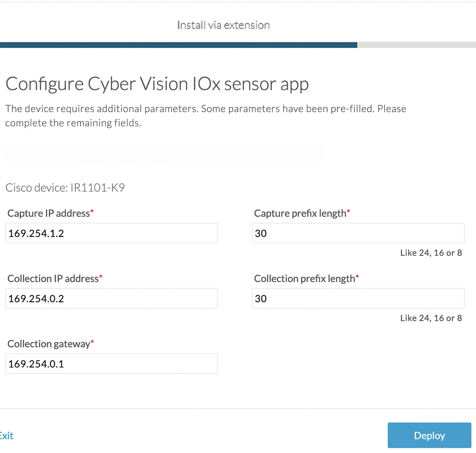This screenshot has width=476, height=453.
Task: Click the Exit link at bottom left
Action: (6, 435)
